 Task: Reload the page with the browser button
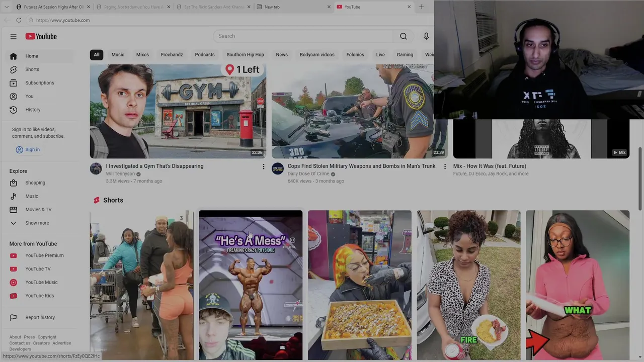(x=19, y=20)
